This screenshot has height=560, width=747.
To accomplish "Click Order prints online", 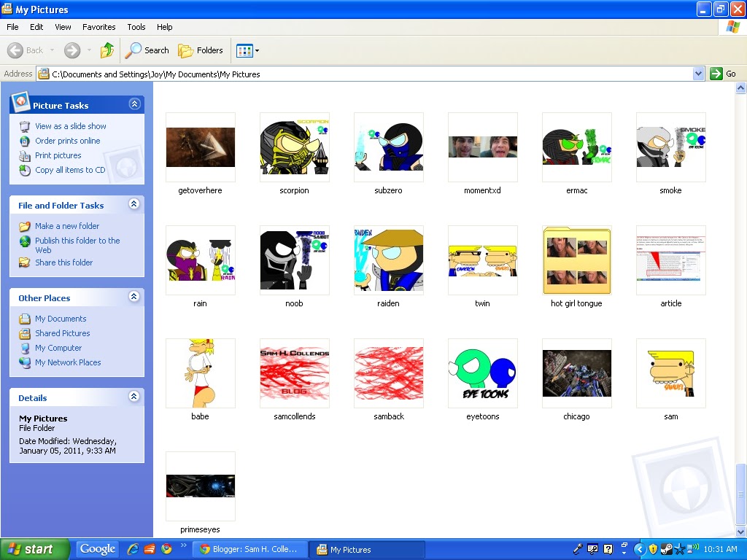I will tap(68, 141).
